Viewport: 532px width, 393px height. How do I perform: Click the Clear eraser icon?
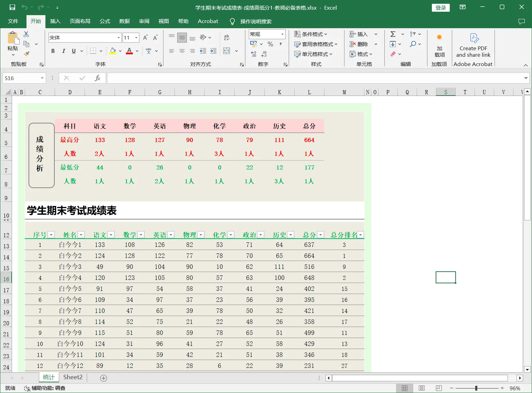click(393, 54)
